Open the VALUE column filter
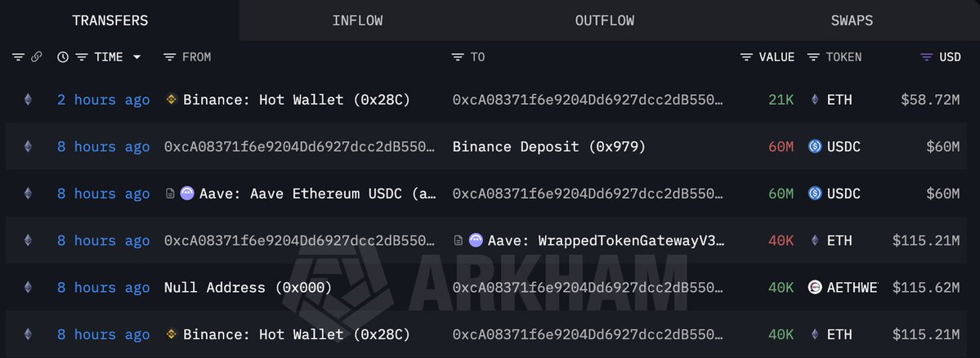This screenshot has width=980, height=358. [x=747, y=57]
